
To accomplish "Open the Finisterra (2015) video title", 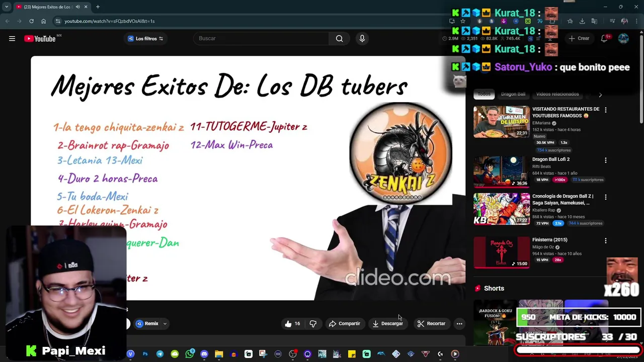I will [x=549, y=240].
